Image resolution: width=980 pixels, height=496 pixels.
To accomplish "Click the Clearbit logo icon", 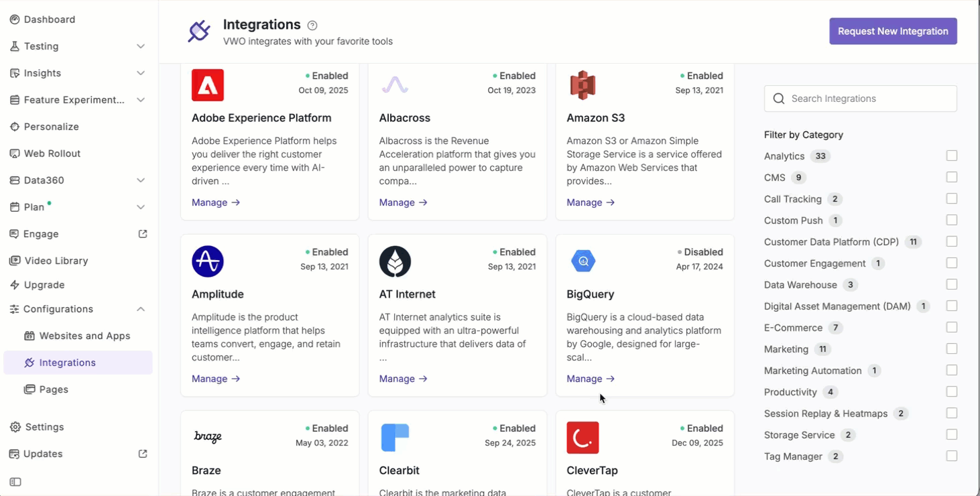I will coord(395,438).
